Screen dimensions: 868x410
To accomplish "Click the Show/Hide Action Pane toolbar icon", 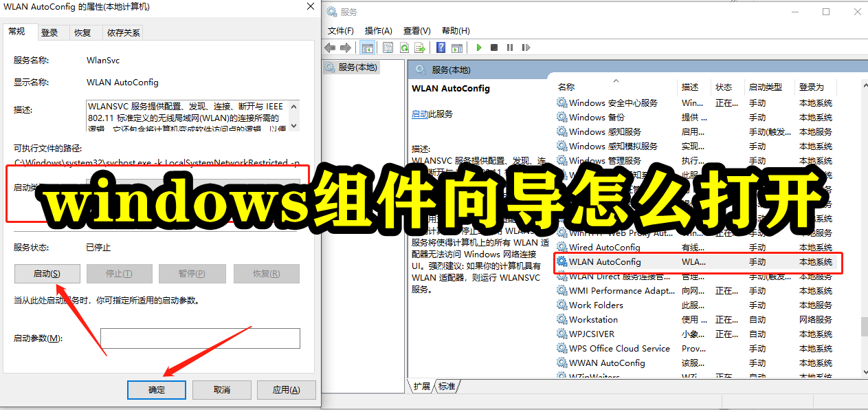I will [457, 47].
